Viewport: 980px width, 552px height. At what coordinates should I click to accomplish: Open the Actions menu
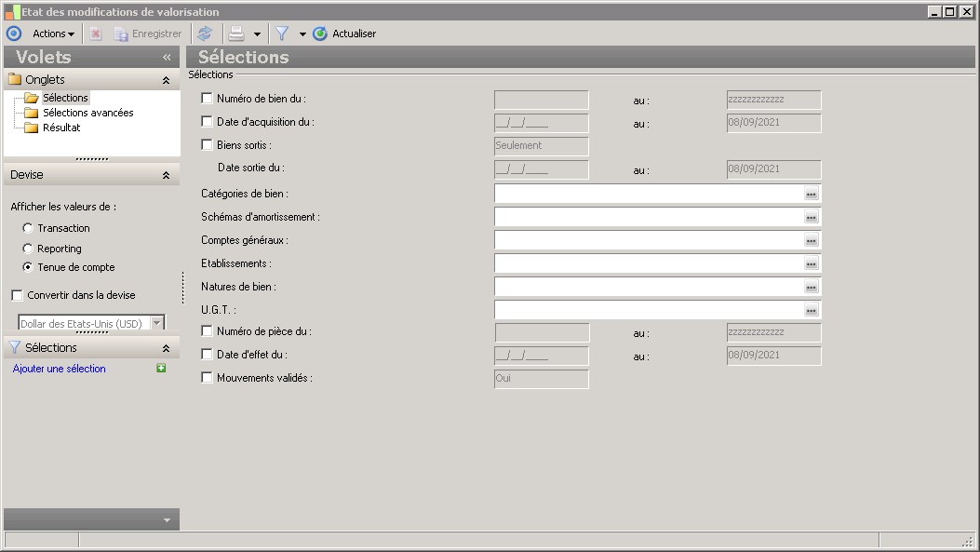[53, 34]
